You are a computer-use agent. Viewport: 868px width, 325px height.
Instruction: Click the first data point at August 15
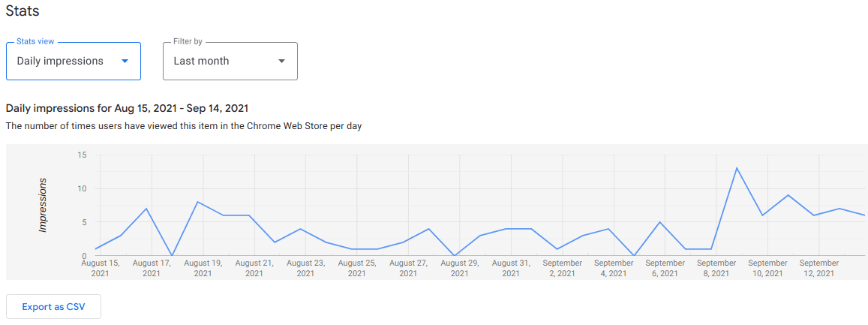[x=95, y=248]
